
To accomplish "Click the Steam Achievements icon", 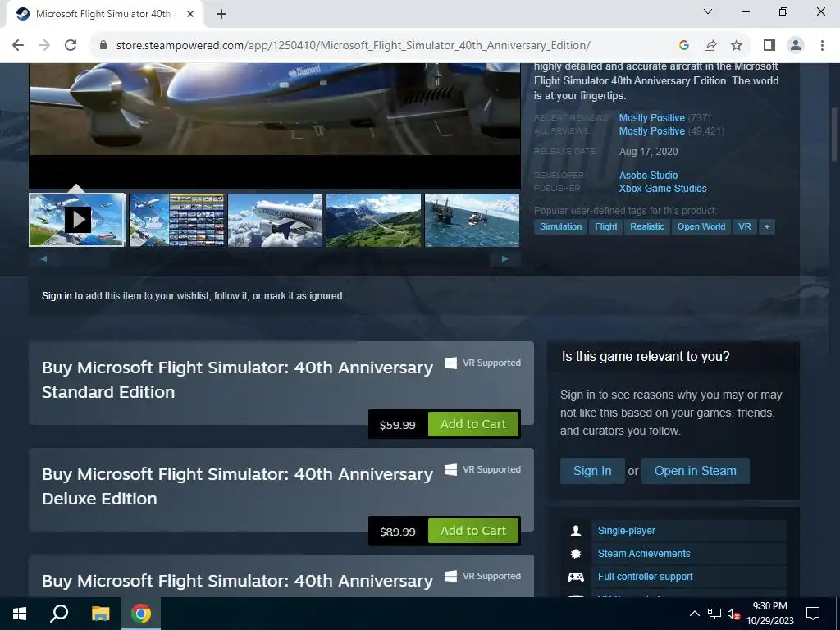I will click(576, 554).
